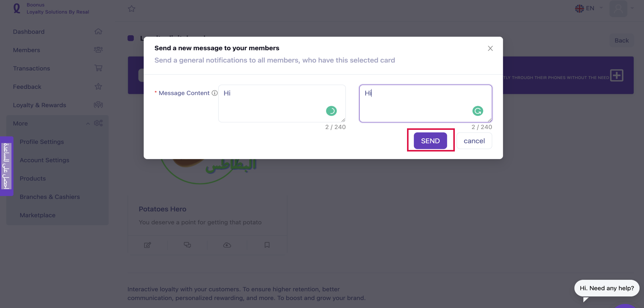Image resolution: width=644 pixels, height=308 pixels.
Task: Click the cloud download icon on the card
Action: [x=227, y=245]
